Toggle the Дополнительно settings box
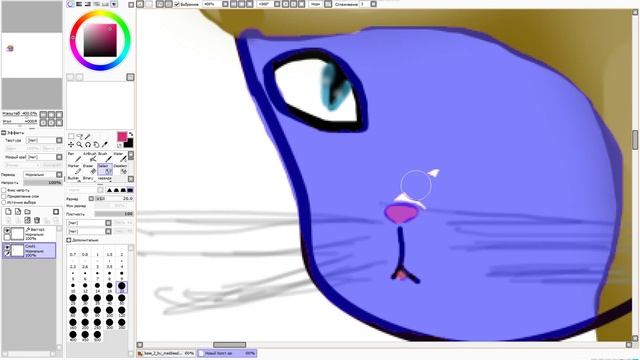Screen dimensions: 640x360 pos(69,240)
